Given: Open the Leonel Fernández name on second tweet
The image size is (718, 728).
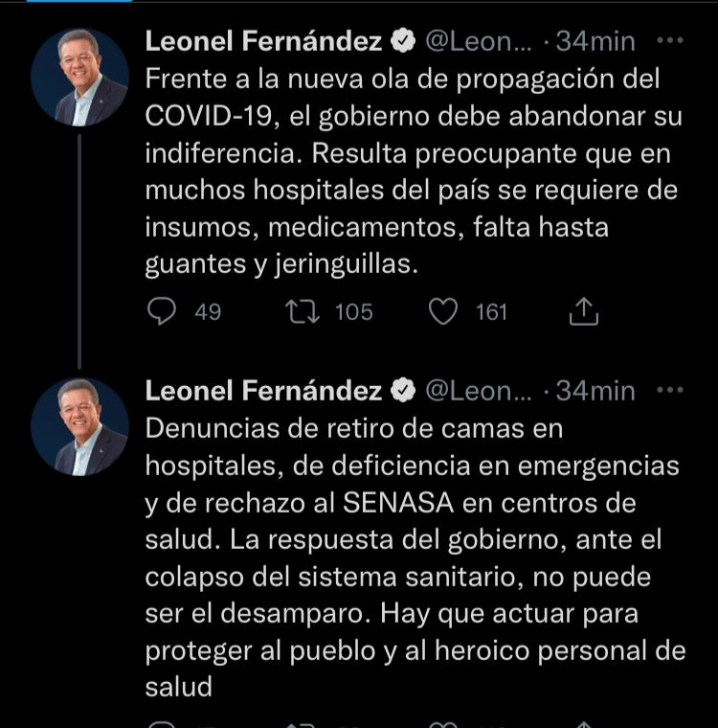Looking at the screenshot, I should click(263, 391).
